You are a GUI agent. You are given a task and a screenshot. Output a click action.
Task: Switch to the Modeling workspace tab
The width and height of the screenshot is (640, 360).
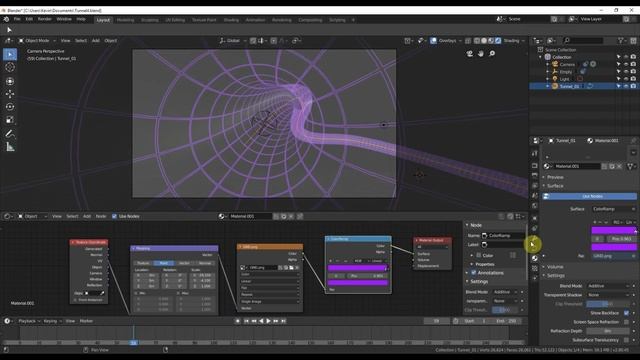tap(125, 20)
